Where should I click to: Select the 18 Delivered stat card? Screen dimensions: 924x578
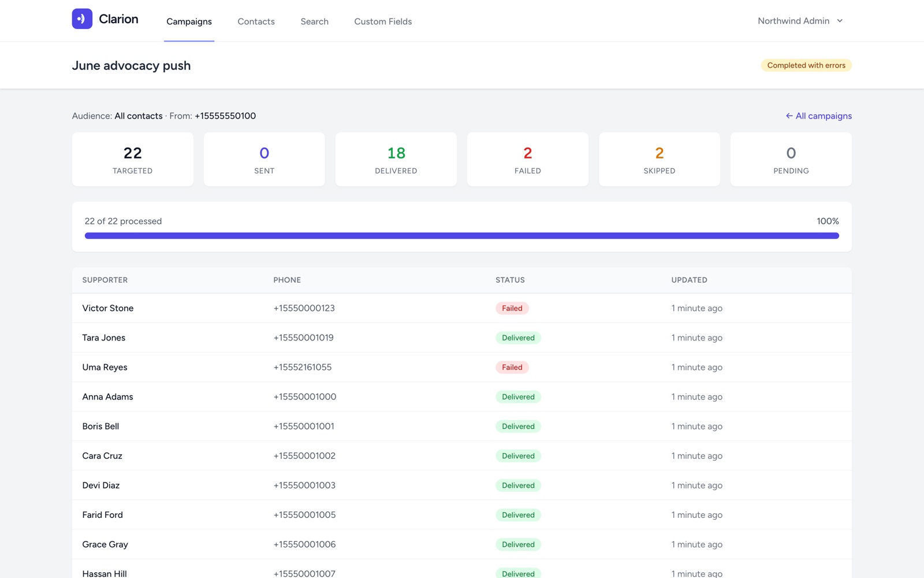(x=396, y=160)
